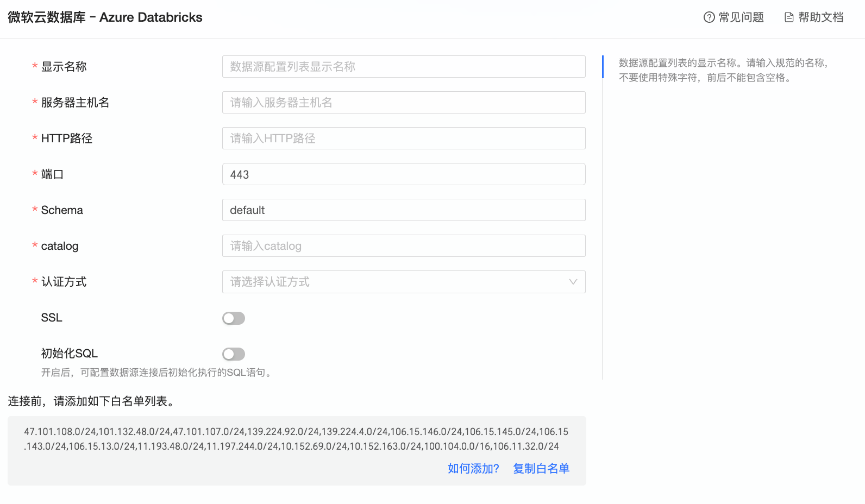This screenshot has height=504, width=865.
Task: Click the 端口 field showing 443
Action: coord(404,174)
